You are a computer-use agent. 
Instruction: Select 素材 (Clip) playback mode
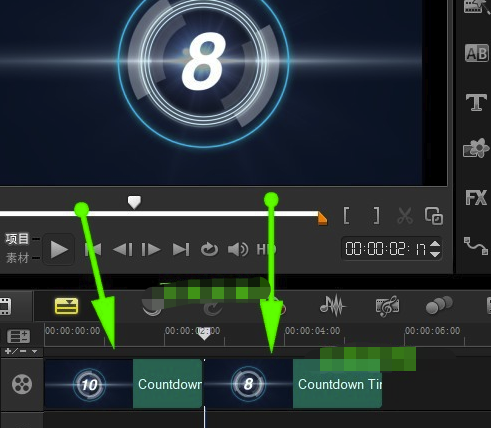tap(17, 258)
